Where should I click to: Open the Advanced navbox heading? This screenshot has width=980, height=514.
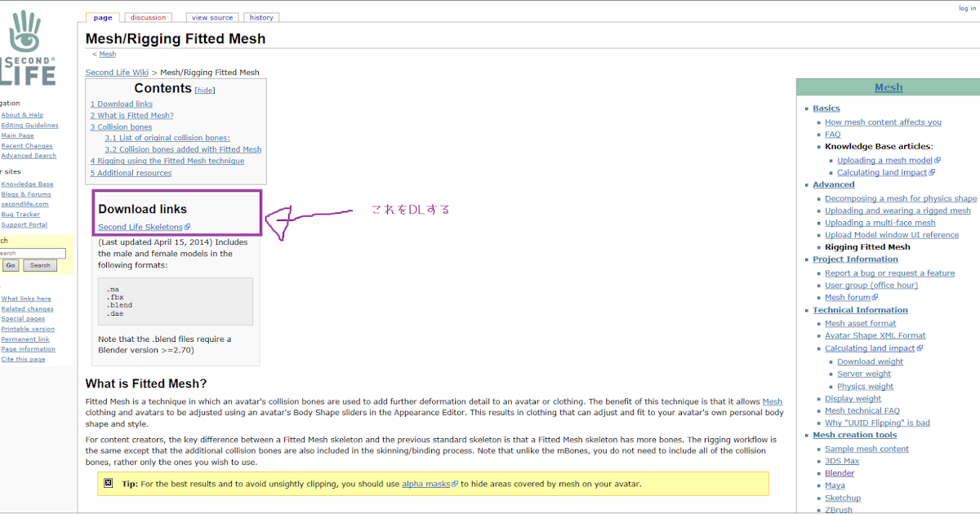pyautogui.click(x=833, y=185)
